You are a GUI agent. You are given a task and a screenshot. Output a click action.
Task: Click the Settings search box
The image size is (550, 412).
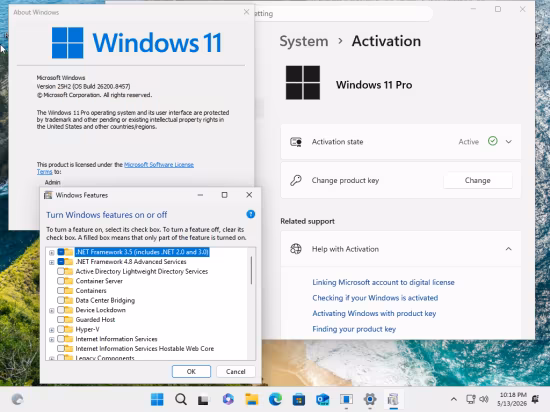coord(343,13)
